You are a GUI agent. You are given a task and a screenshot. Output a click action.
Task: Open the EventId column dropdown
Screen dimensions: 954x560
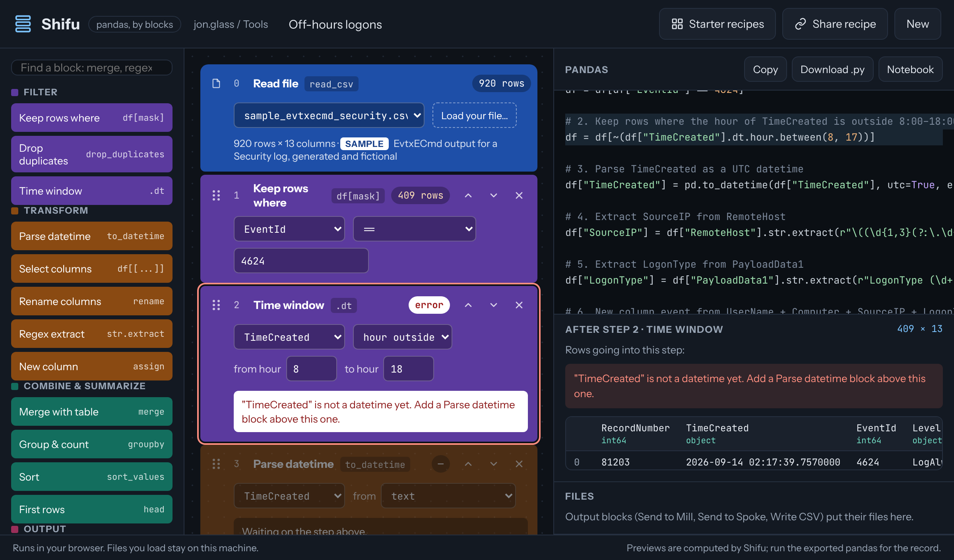(x=289, y=229)
